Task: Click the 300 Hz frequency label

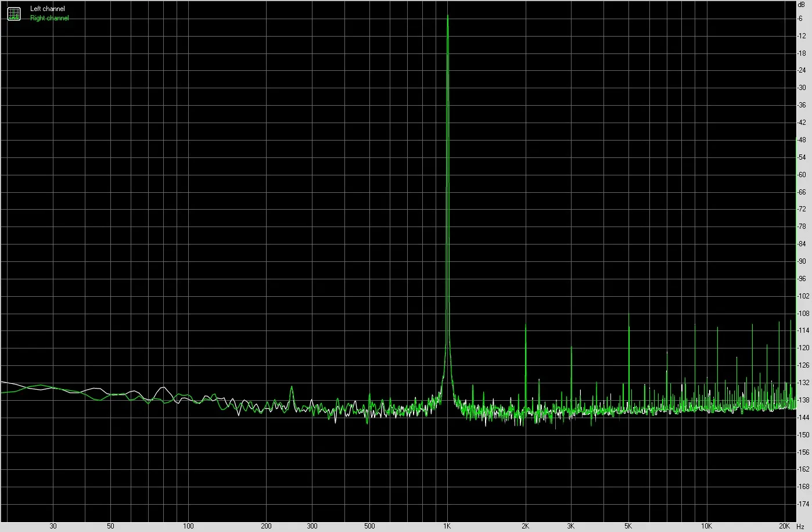Action: tap(312, 526)
